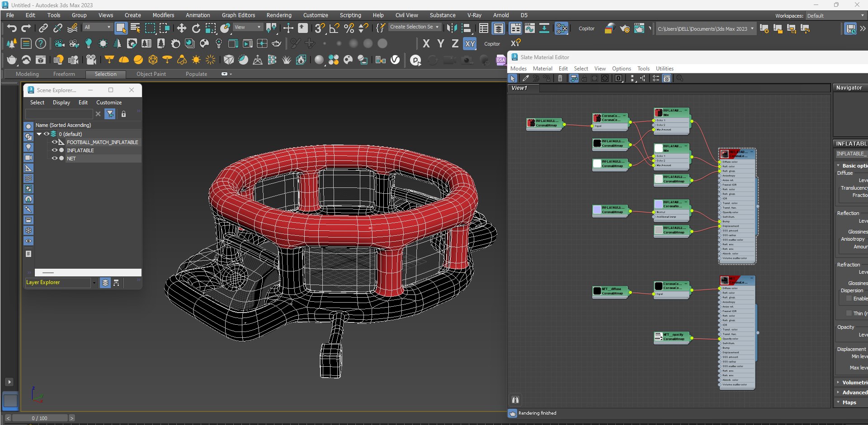
Task: Open Rendered Frame Window icon
Action: coord(639,28)
